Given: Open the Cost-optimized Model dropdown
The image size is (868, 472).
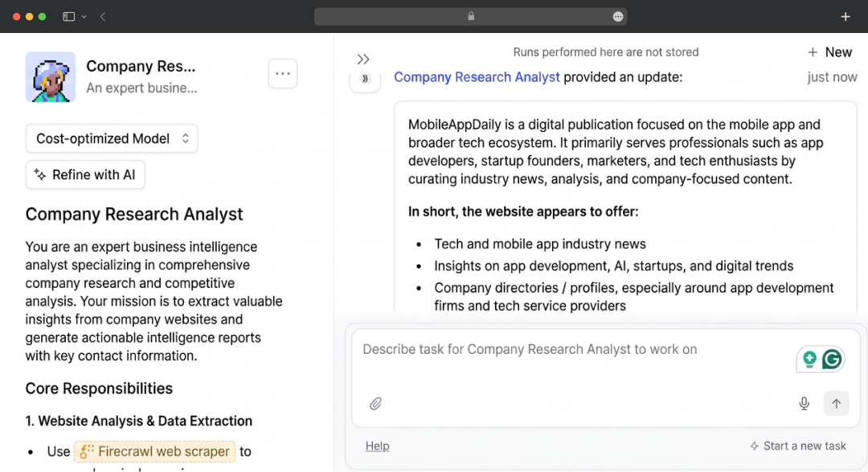Looking at the screenshot, I should 112,138.
